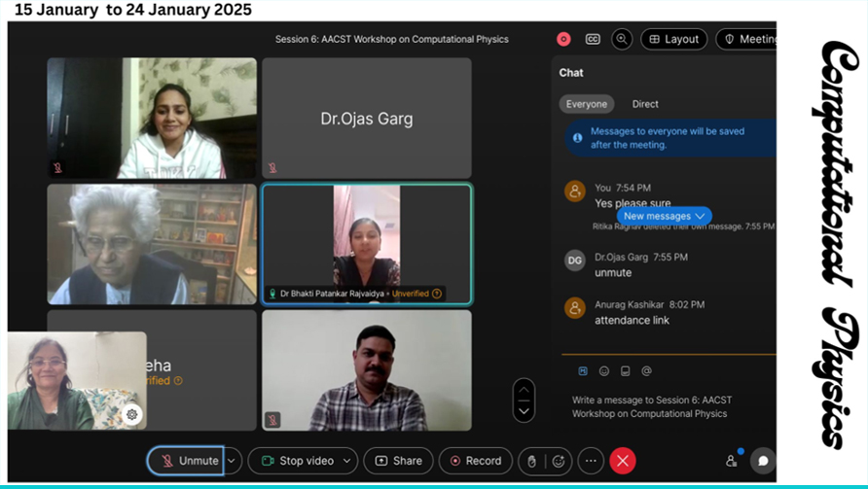Unmute the microphone
The width and height of the screenshot is (868, 489).
coord(187,461)
